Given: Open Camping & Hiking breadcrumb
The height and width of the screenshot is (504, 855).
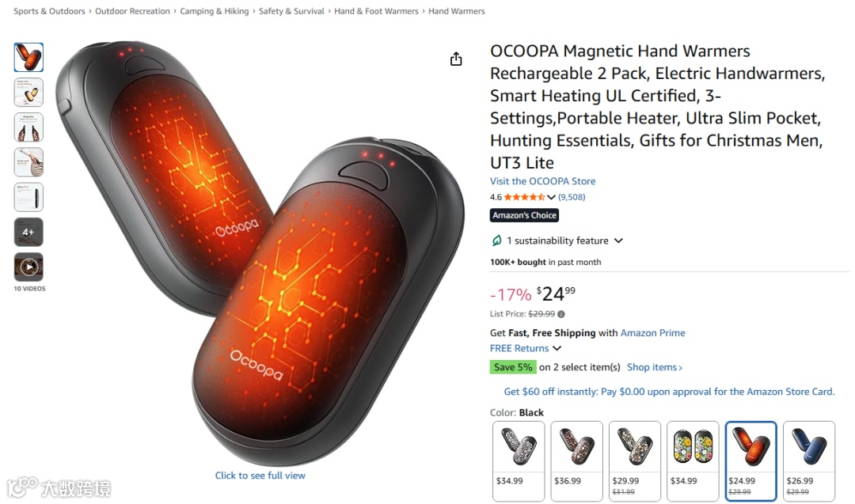Looking at the screenshot, I should pyautogui.click(x=215, y=11).
